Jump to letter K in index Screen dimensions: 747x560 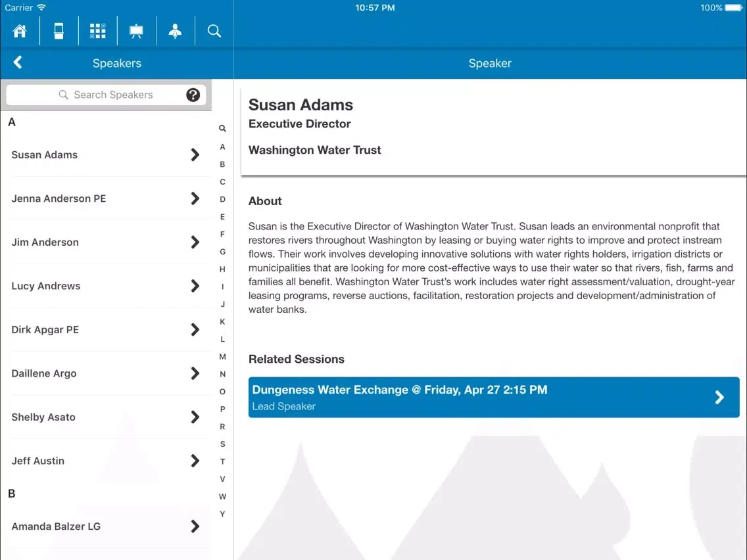(x=222, y=322)
